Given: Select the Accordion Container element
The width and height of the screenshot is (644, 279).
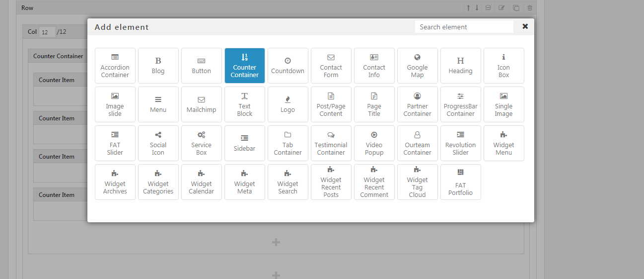Looking at the screenshot, I should [x=115, y=66].
